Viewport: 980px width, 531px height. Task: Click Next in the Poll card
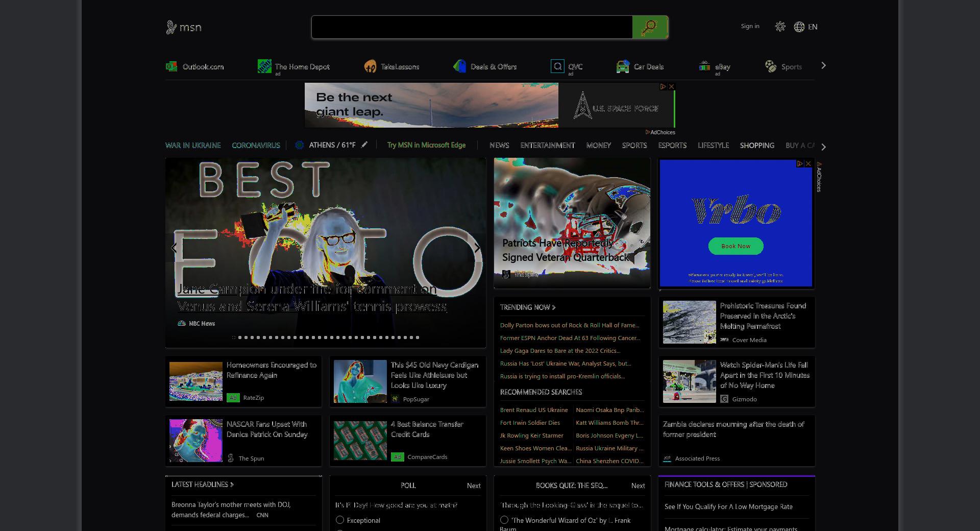474,486
